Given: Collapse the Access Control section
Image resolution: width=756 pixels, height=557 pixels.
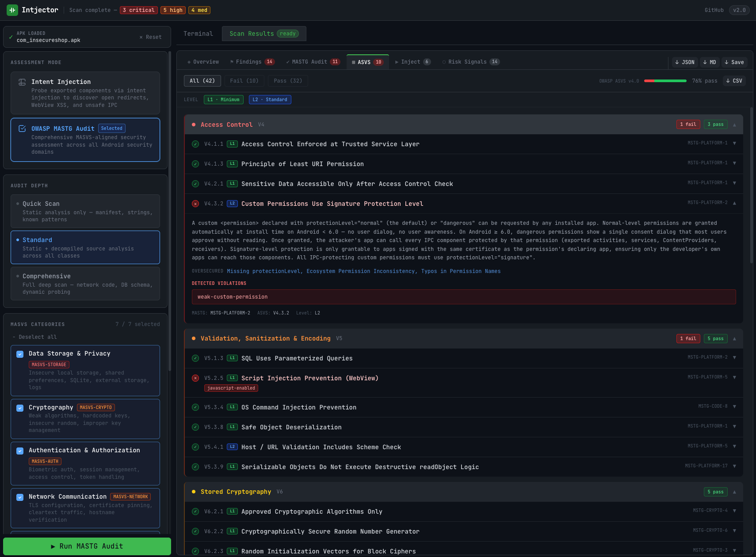Looking at the screenshot, I should pos(734,125).
